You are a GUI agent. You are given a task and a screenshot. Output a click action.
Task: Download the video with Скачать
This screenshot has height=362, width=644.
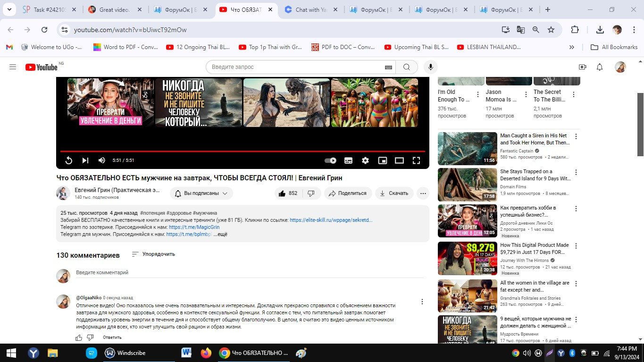click(394, 194)
